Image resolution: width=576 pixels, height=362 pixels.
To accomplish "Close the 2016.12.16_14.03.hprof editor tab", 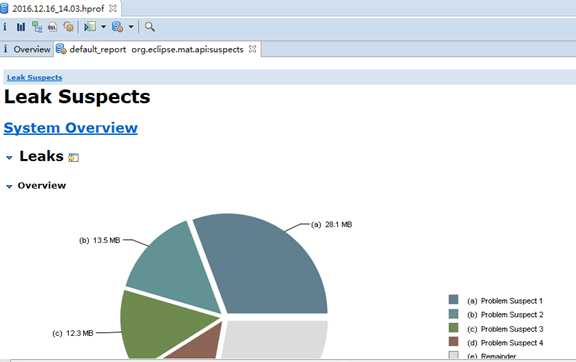I will click(113, 8).
